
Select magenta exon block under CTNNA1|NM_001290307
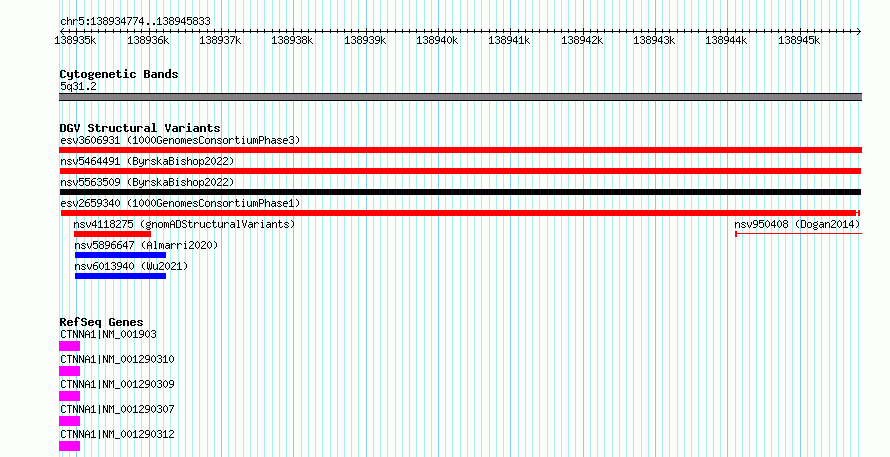pos(69,421)
